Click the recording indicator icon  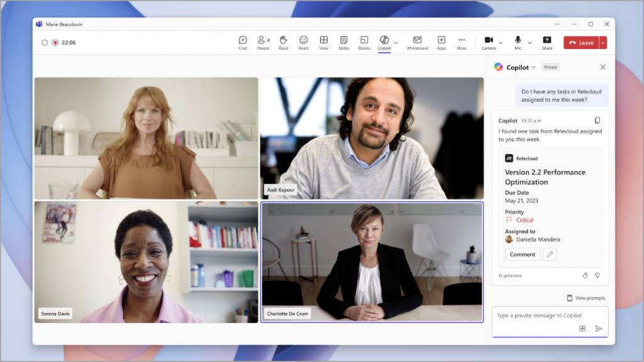55,43
